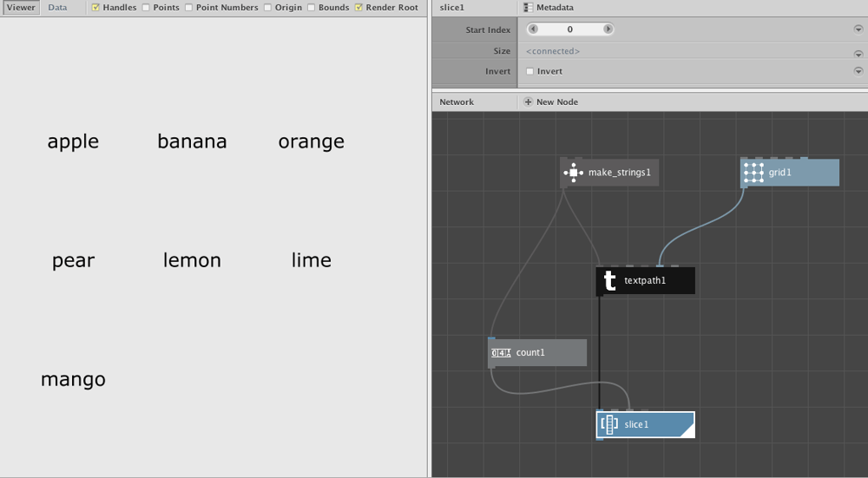The image size is (868, 478).
Task: Click the Invert parameter label on left
Action: pyautogui.click(x=497, y=71)
